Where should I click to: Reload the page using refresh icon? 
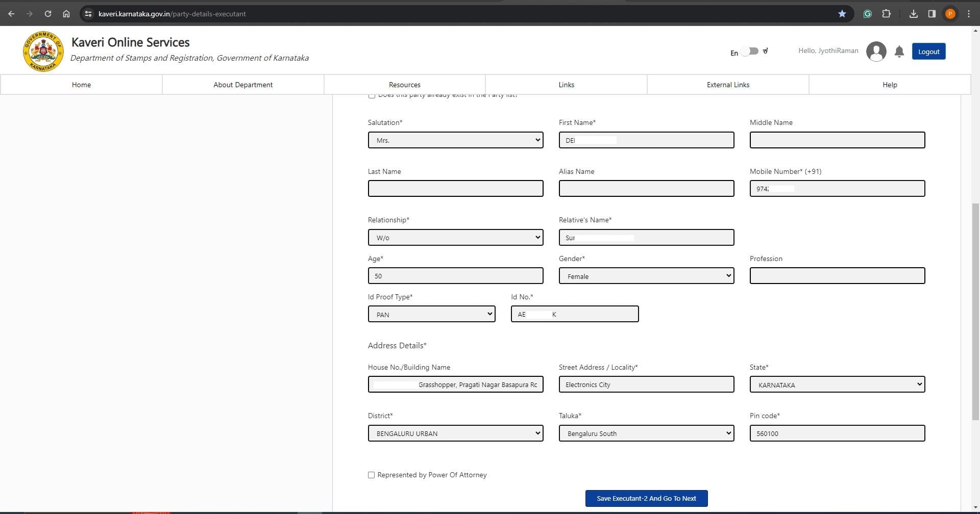coord(48,14)
